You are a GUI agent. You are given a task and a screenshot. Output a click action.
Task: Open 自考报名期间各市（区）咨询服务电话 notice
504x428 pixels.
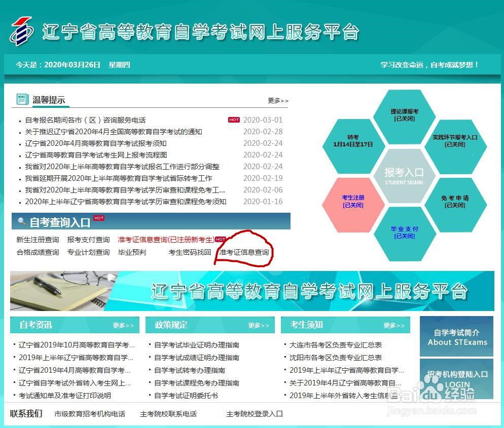tap(86, 120)
